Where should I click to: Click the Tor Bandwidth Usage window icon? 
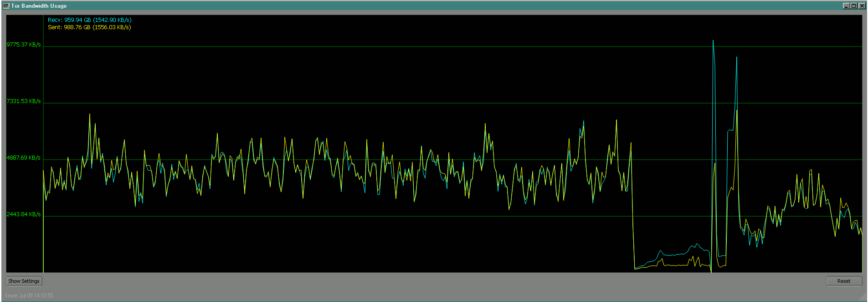pos(6,6)
